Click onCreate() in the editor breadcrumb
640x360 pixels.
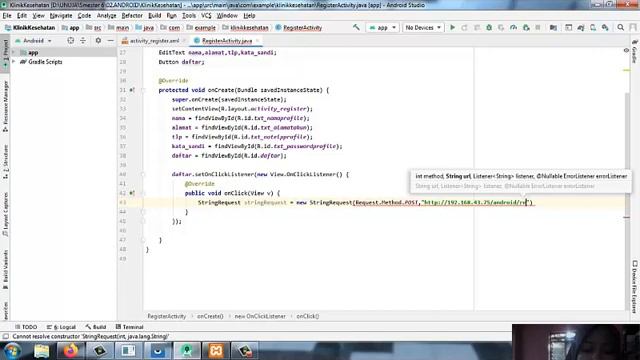coord(210,316)
